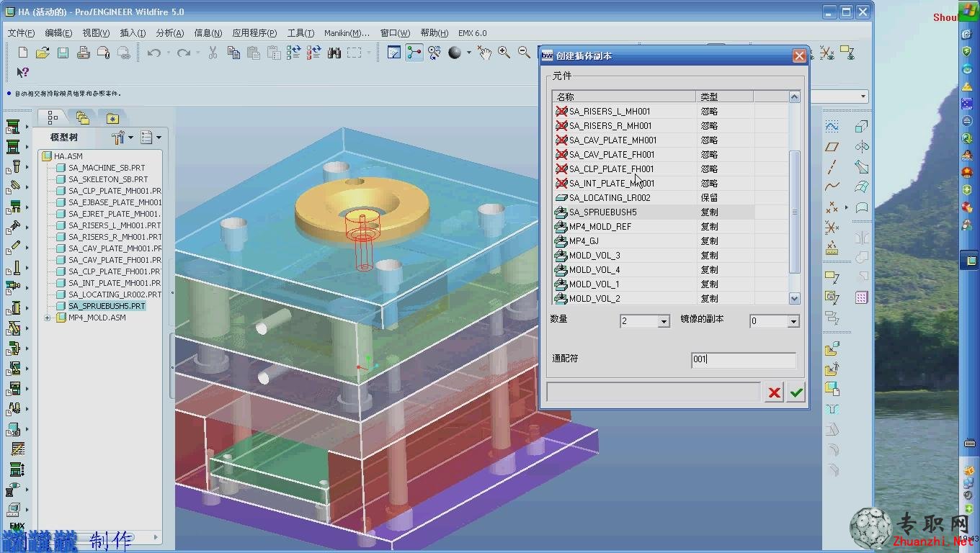Open the 分析(A) menu
Viewport: 980px width, 553px height.
169,33
